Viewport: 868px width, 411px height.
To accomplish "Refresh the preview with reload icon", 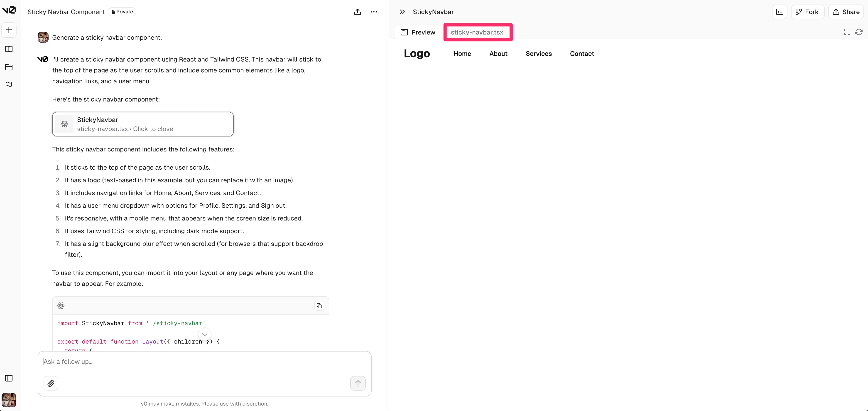I will [x=859, y=32].
